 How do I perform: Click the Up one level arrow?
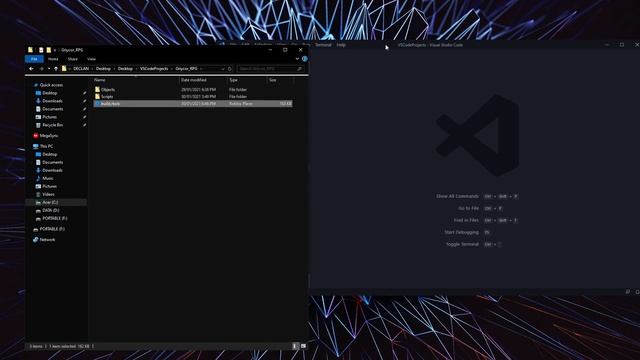[x=56, y=69]
